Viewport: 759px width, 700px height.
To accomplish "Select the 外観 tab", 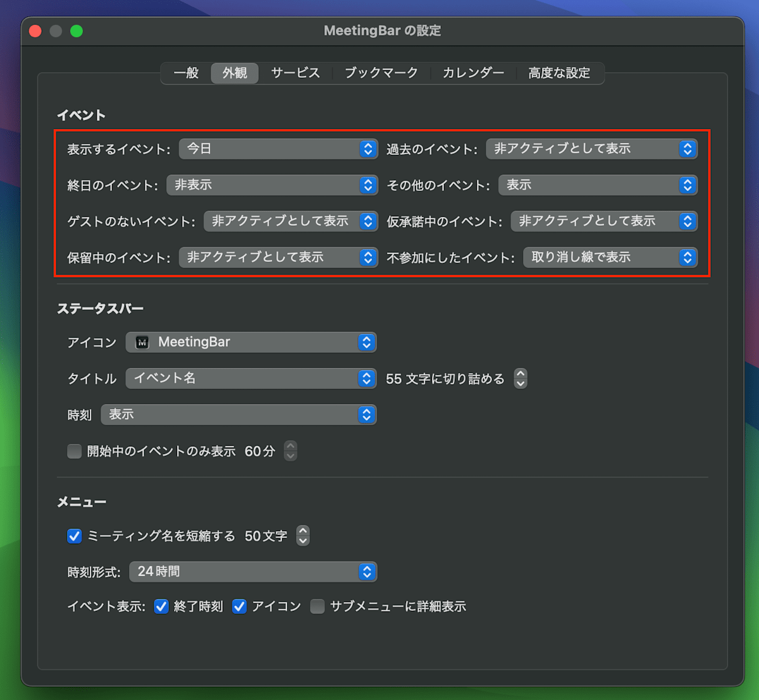I will click(235, 73).
